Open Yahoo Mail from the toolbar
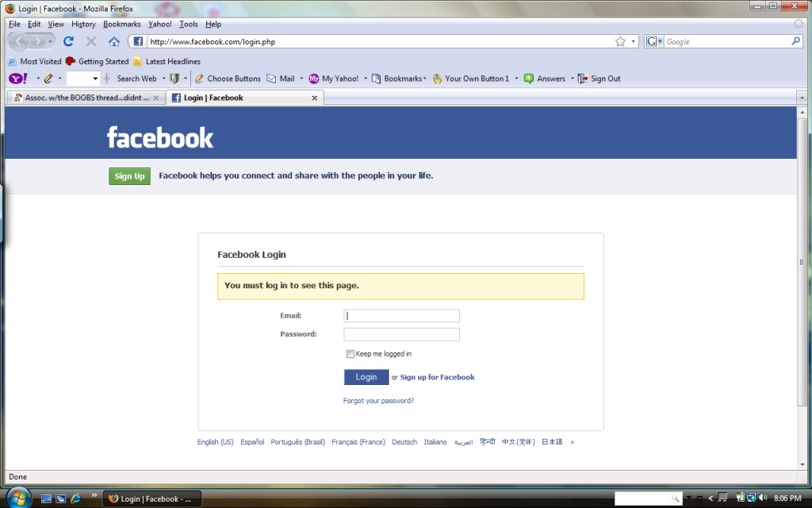Screen dimensions: 812x508 (x=281, y=79)
